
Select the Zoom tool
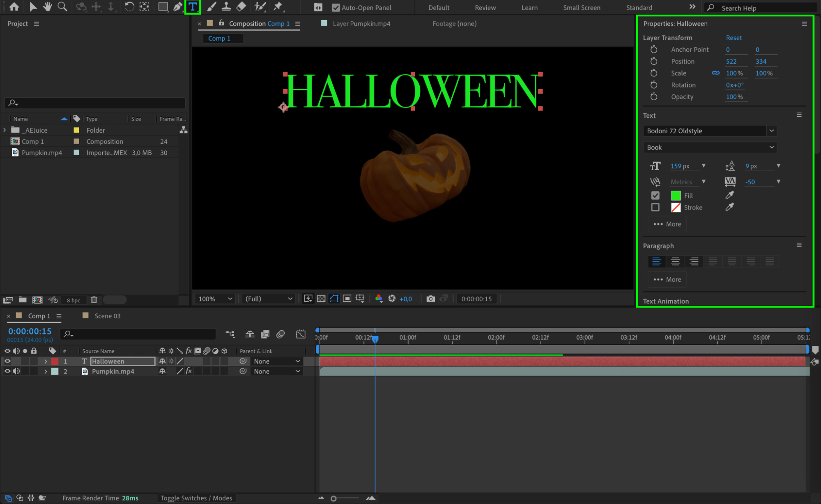point(62,7)
